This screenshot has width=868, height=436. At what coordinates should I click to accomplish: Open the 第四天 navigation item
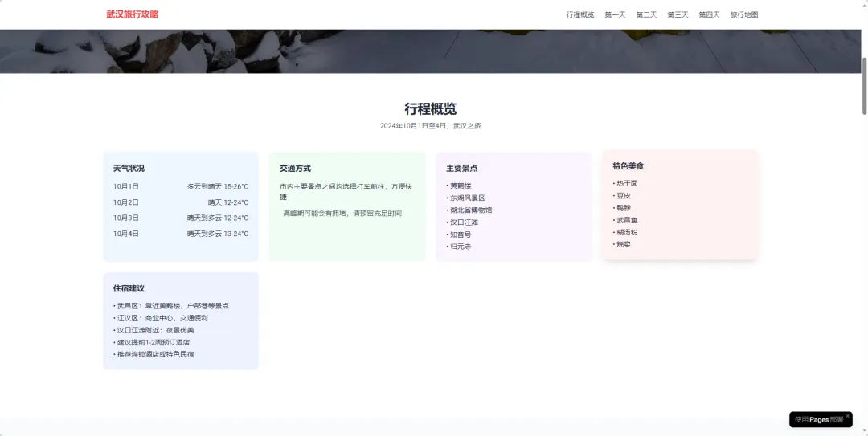point(709,14)
